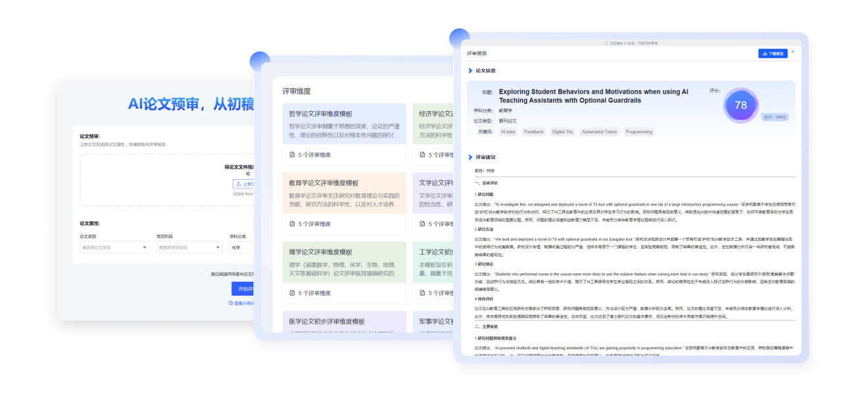This screenshot has height=395, width=868.
Task: Click the 学科分类 field showing 化学
Action: click(x=242, y=248)
